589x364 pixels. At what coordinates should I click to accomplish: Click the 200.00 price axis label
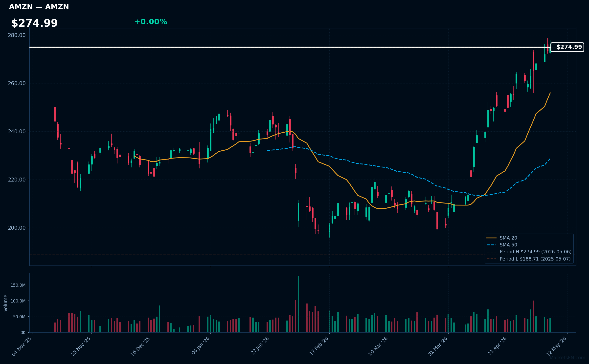[x=17, y=228]
